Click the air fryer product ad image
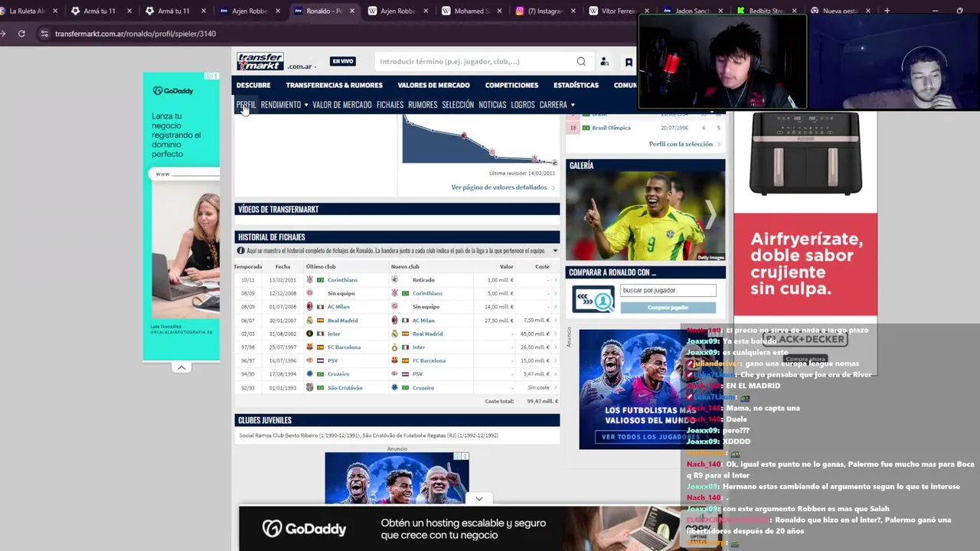980x551 pixels. click(805, 153)
